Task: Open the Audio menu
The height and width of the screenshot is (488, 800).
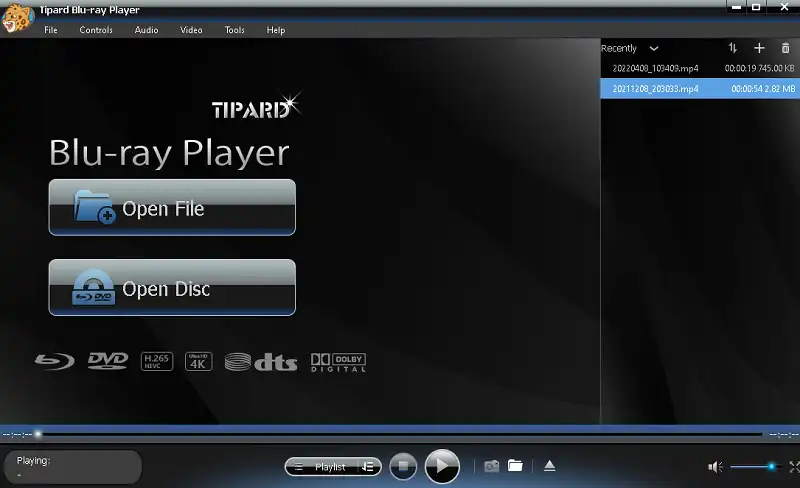Action: pyautogui.click(x=146, y=30)
